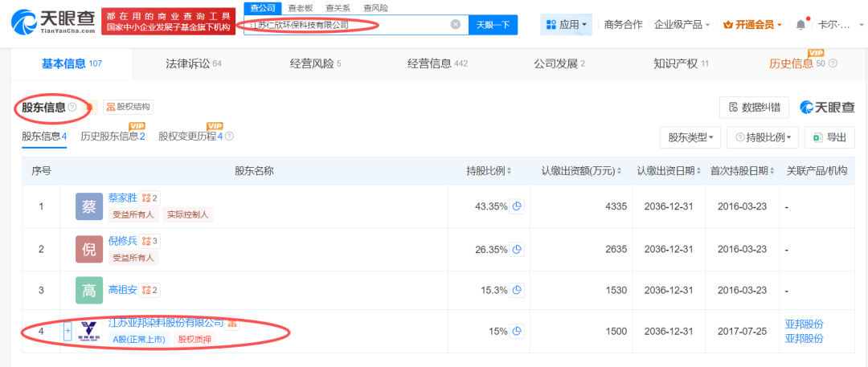This screenshot has width=868, height=367.
Task: Click pie chart icon beside 15.3% share
Action: [x=518, y=290]
